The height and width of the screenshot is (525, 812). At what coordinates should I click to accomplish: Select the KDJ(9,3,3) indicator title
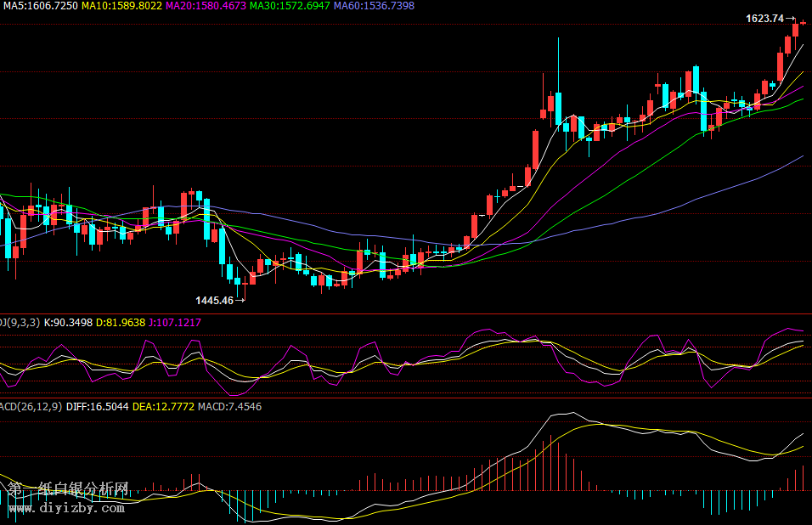[x=19, y=323]
